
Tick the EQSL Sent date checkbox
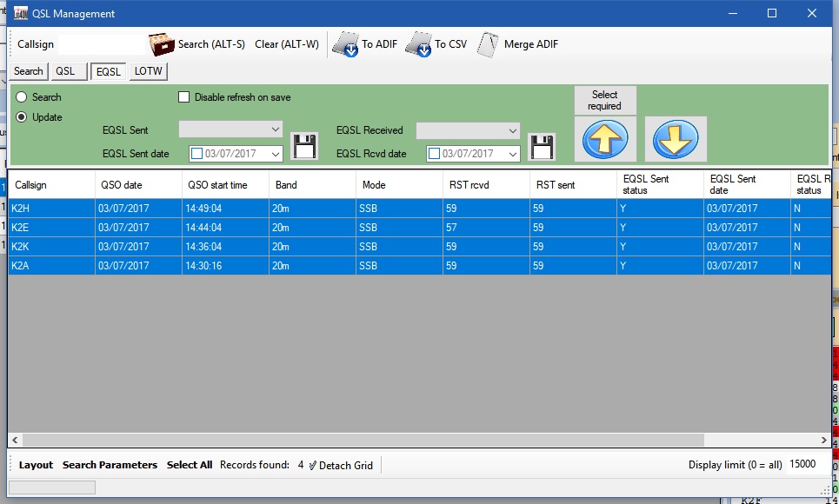pyautogui.click(x=196, y=154)
